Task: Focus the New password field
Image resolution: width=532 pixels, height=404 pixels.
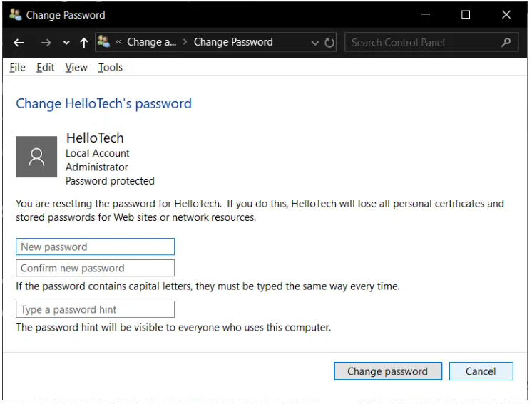Action: 95,247
